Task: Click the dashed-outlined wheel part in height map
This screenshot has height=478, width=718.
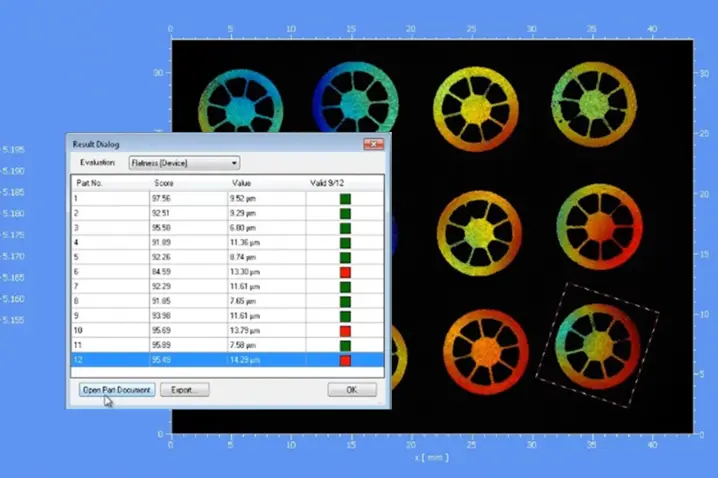Action: pos(598,342)
